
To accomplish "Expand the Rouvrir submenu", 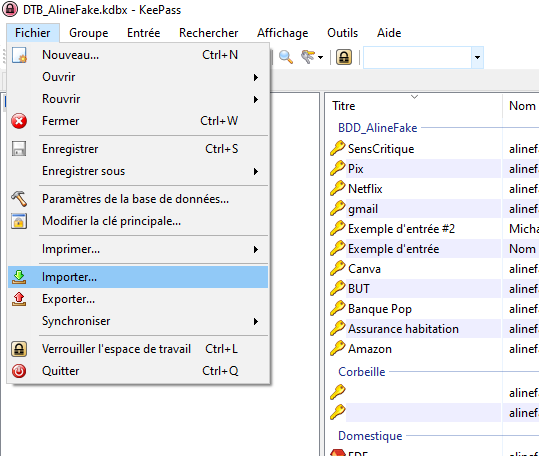I will pos(255,99).
